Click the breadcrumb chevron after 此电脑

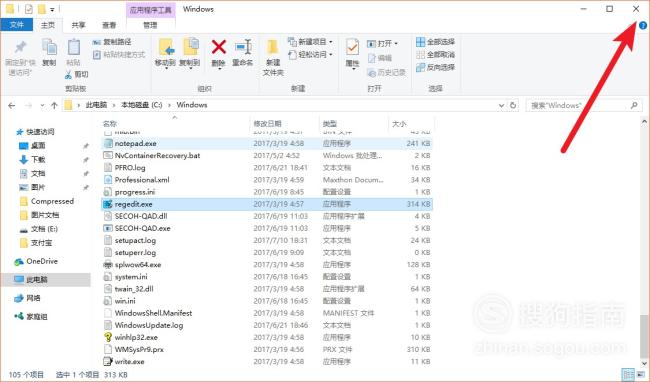pyautogui.click(x=114, y=105)
